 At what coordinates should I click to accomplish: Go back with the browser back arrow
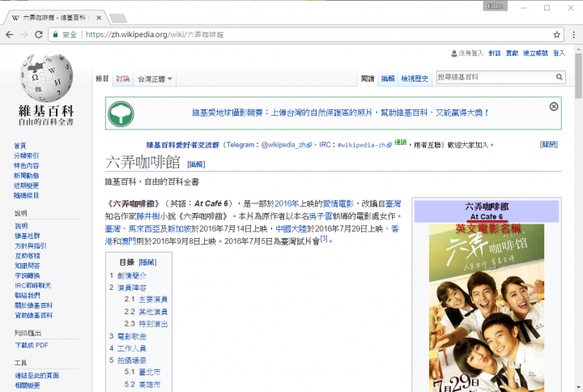[10, 35]
